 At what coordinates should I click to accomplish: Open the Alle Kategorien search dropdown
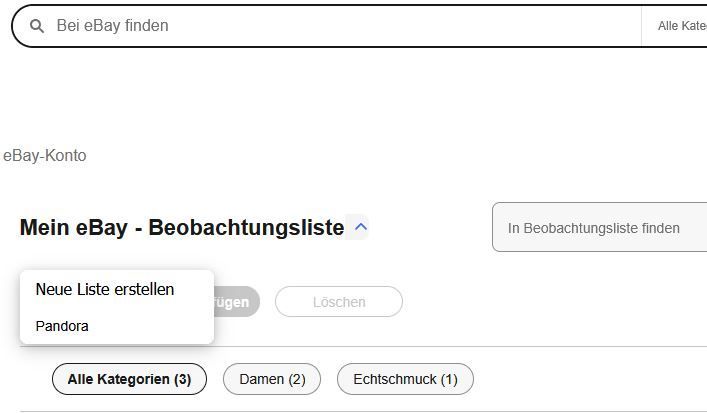pyautogui.click(x=682, y=26)
